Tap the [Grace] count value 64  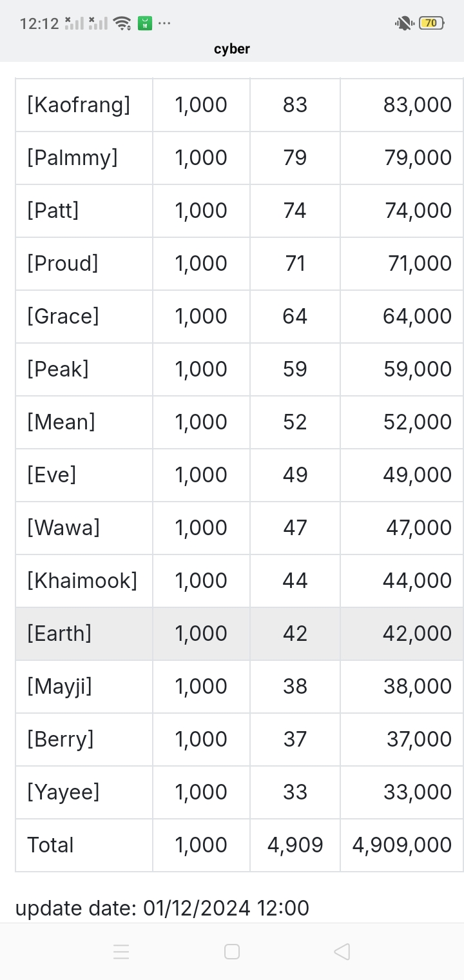point(295,317)
